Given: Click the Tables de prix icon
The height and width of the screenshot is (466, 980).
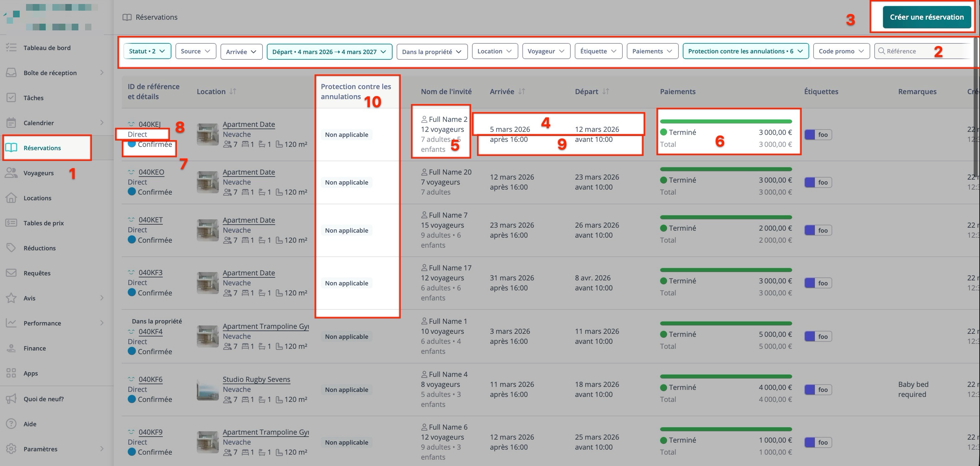Looking at the screenshot, I should [11, 223].
